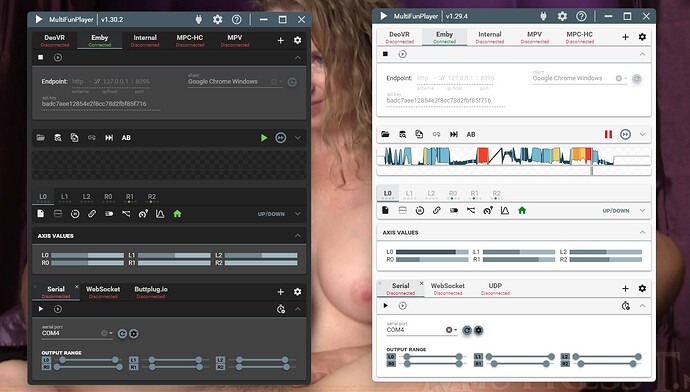The image size is (690, 392).
Task: Open the WebSocket output tab in the light window
Action: 448,288
